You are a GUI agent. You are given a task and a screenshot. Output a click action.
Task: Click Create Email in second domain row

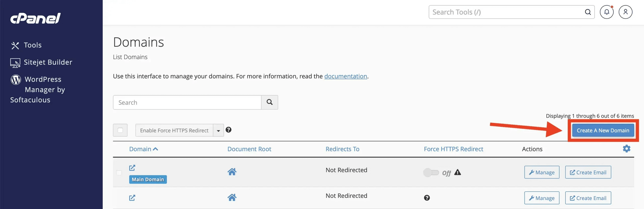588,198
